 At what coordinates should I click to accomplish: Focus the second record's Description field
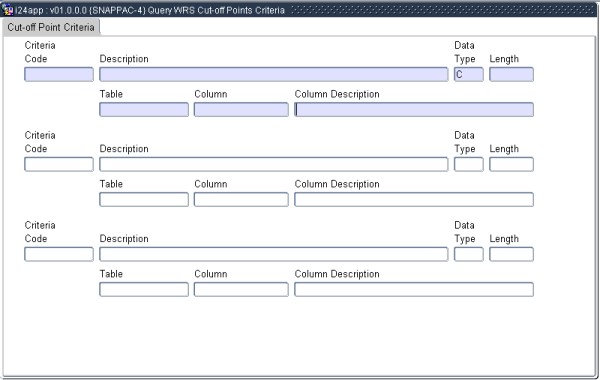coord(274,164)
